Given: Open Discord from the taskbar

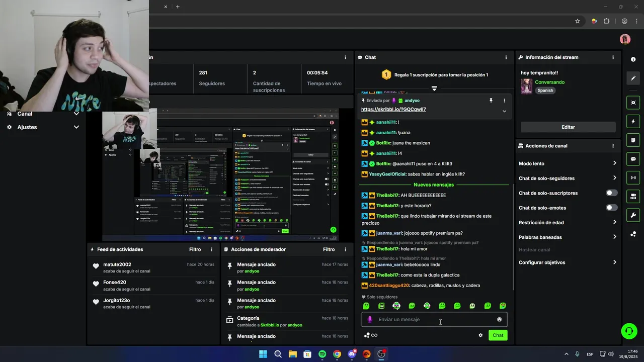Looking at the screenshot, I should coord(352,354).
